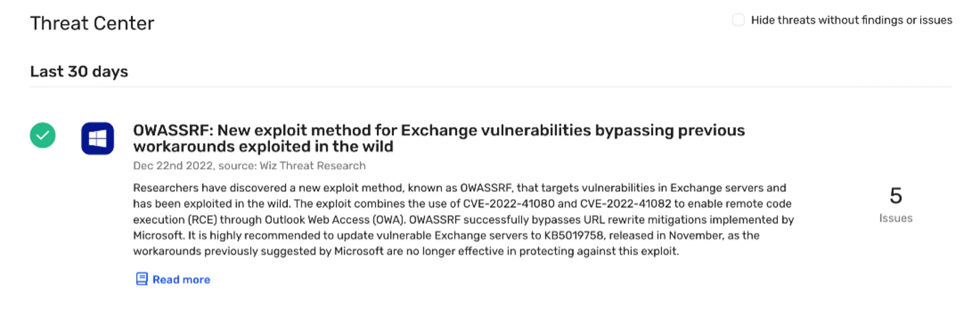Click the book icon beside Read more

(142, 279)
